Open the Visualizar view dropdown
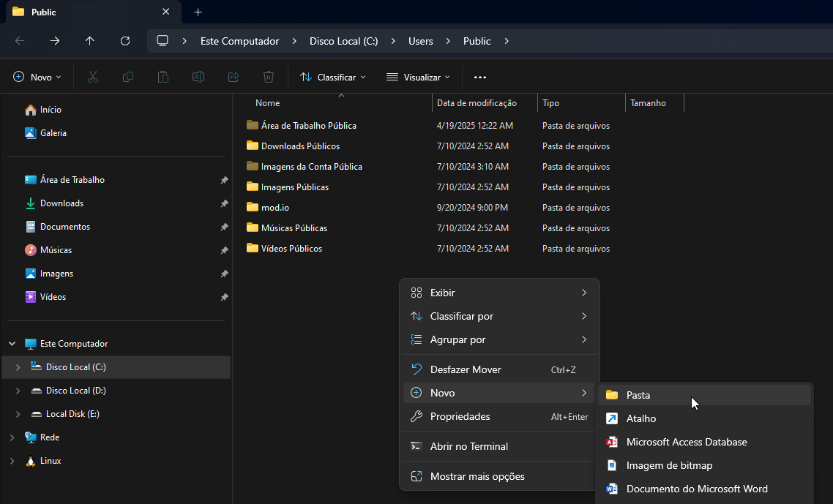Screen dimensions: 833x504 coord(419,77)
